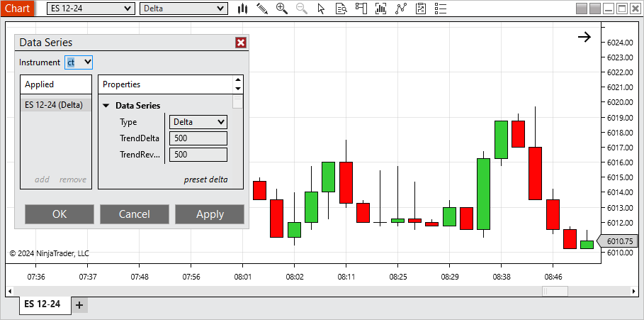
Task: Open the ES 12-24 instrument selector dropdown
Action: (x=91, y=9)
